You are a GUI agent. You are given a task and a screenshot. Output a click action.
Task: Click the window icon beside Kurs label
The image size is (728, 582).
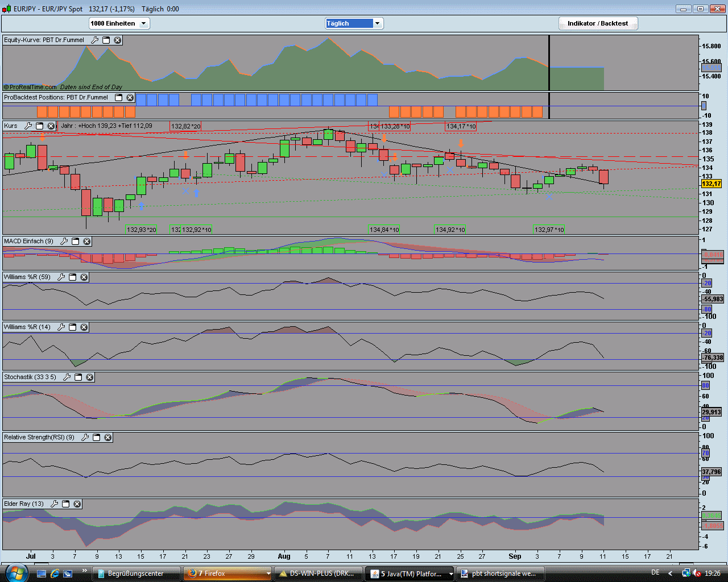tap(40, 126)
